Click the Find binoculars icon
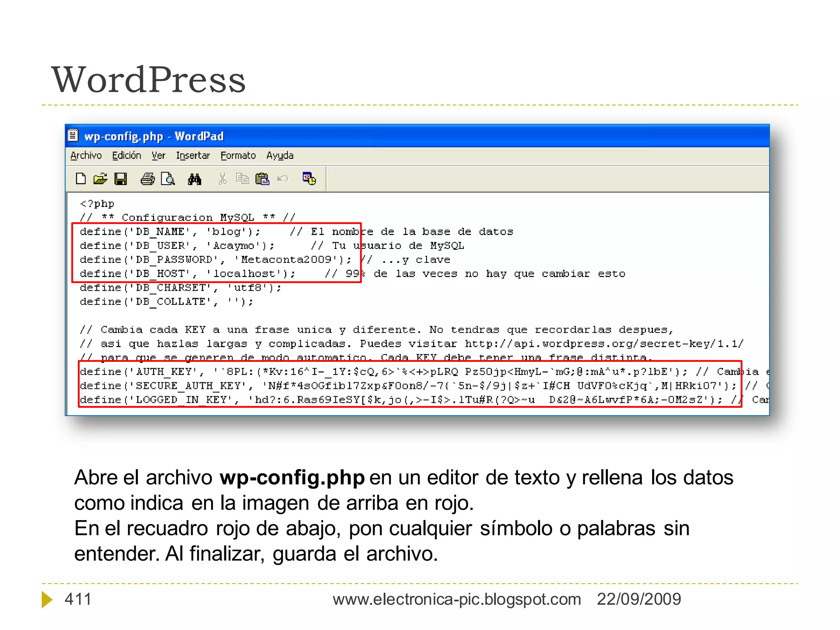Viewport: 840px width, 630px height. tap(194, 179)
